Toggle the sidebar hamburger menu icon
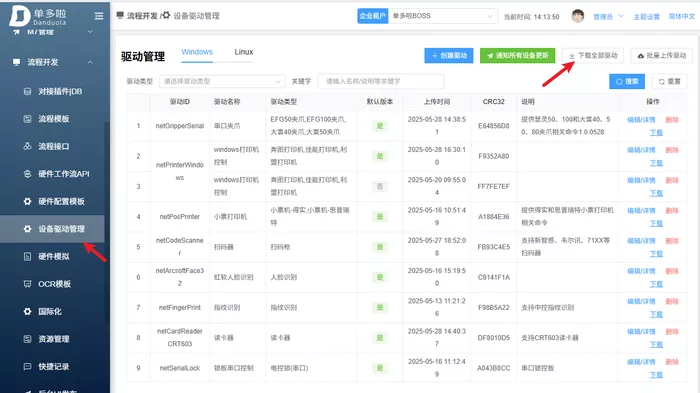The height and width of the screenshot is (393, 700). click(99, 16)
